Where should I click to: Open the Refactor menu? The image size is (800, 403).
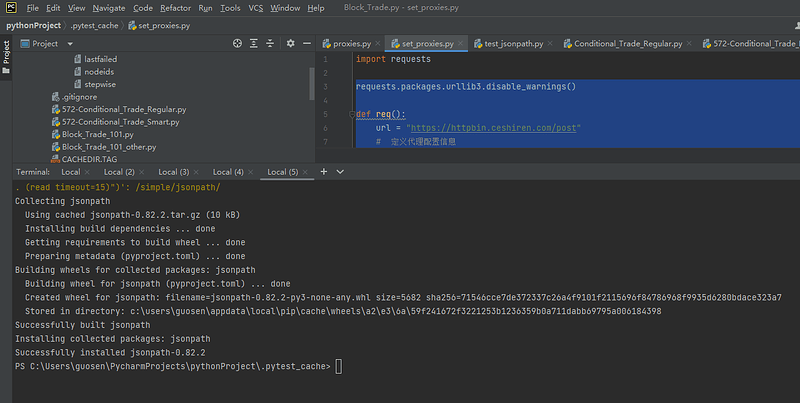click(x=176, y=8)
